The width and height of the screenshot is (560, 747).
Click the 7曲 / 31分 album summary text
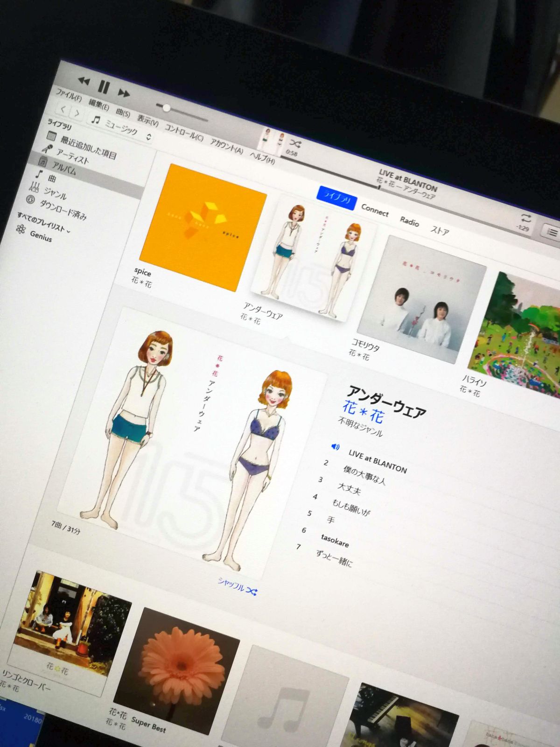click(x=66, y=528)
